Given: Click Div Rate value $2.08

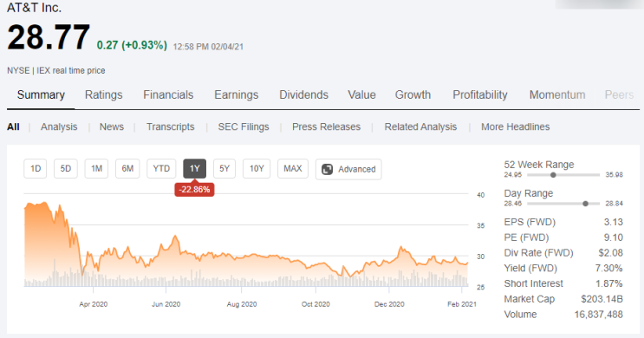Looking at the screenshot, I should pyautogui.click(x=611, y=253).
